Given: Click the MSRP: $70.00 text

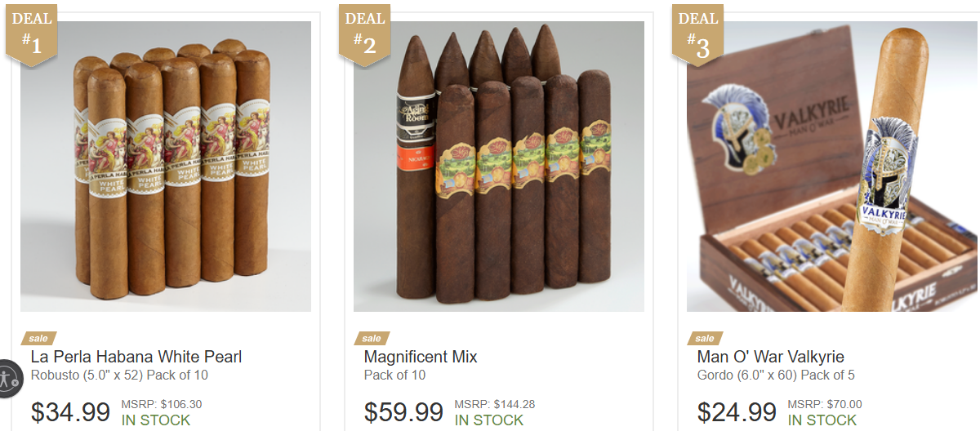Looking at the screenshot, I should click(x=825, y=404).
